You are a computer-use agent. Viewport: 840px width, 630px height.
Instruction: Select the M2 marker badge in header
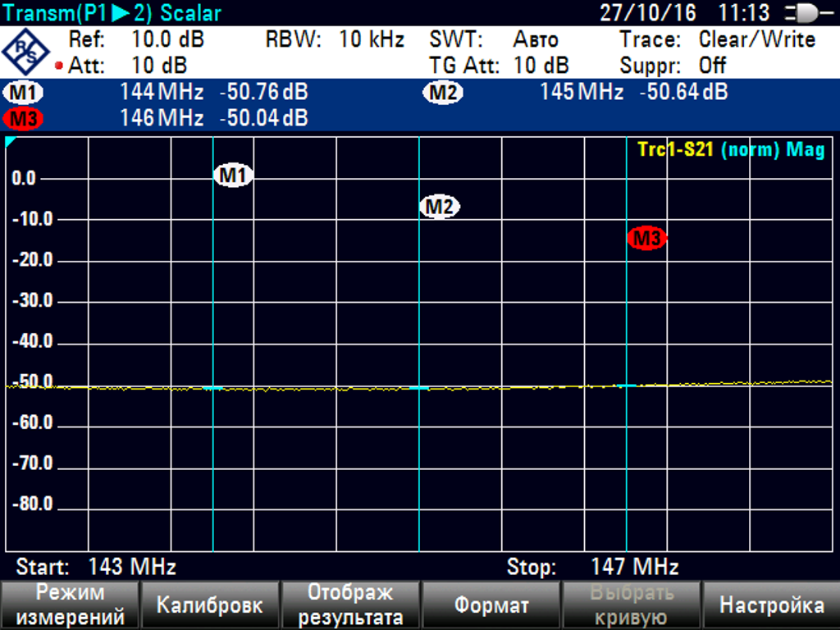[443, 93]
